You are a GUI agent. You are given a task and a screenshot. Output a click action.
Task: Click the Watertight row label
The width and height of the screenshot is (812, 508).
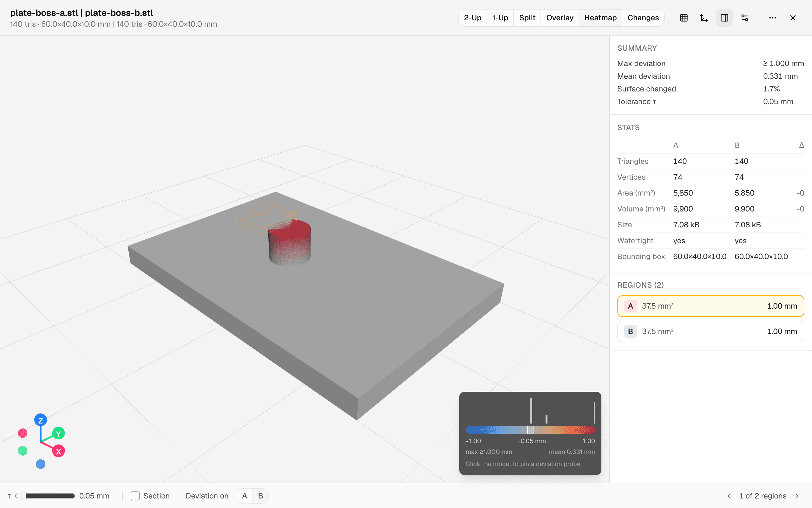pos(635,241)
